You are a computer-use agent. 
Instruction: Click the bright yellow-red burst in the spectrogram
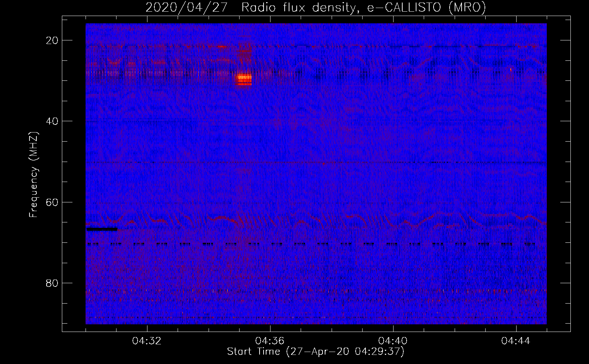[244, 79]
